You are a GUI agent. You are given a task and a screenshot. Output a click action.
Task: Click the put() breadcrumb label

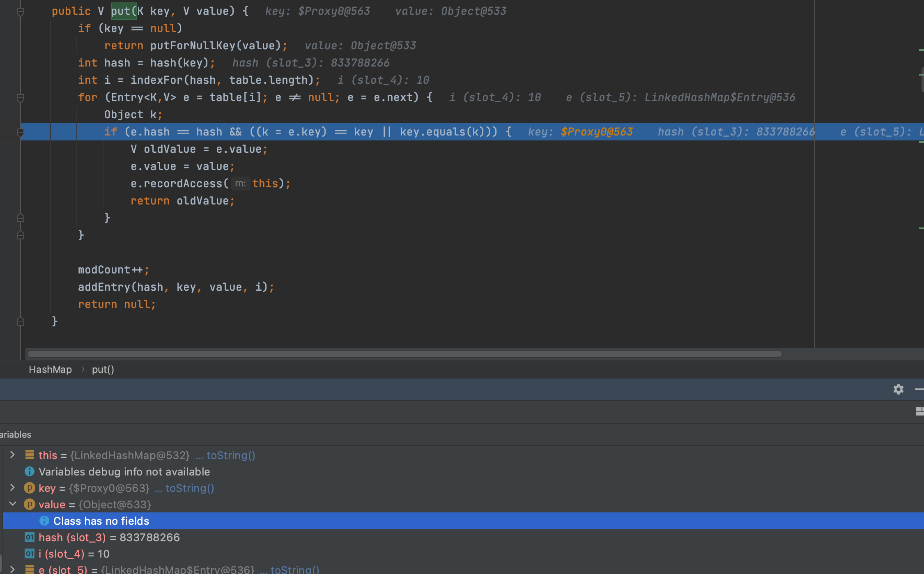(x=103, y=369)
